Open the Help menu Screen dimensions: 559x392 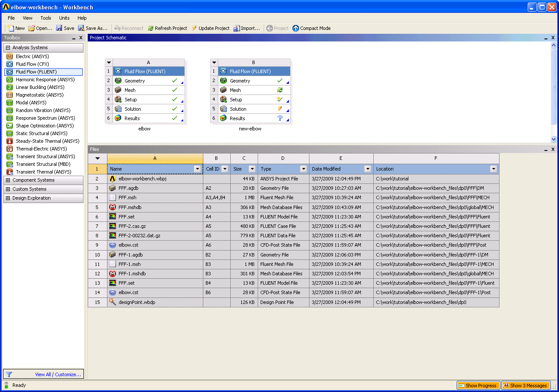point(82,18)
